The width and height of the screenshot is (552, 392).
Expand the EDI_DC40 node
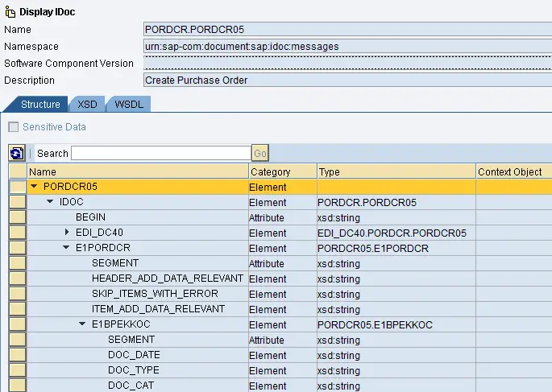coord(67,232)
